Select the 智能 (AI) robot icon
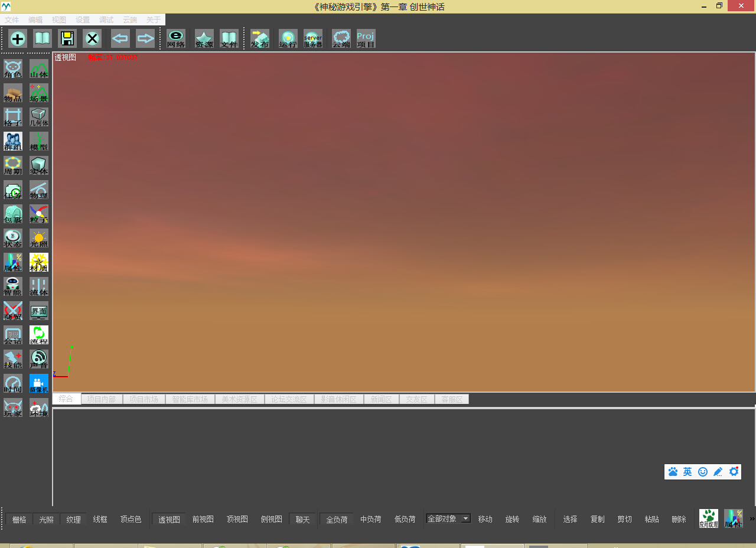The width and height of the screenshot is (756, 548). pos(13,286)
